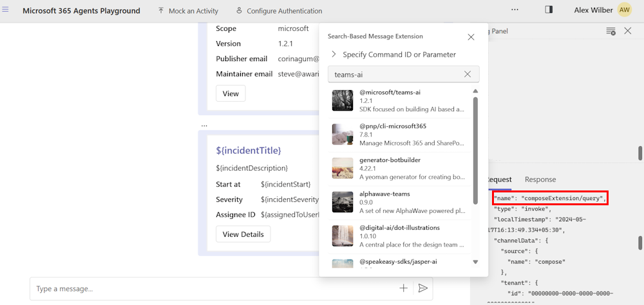644x305 pixels.
Task: Click the results list scrollbar thumb
Action: click(476, 150)
